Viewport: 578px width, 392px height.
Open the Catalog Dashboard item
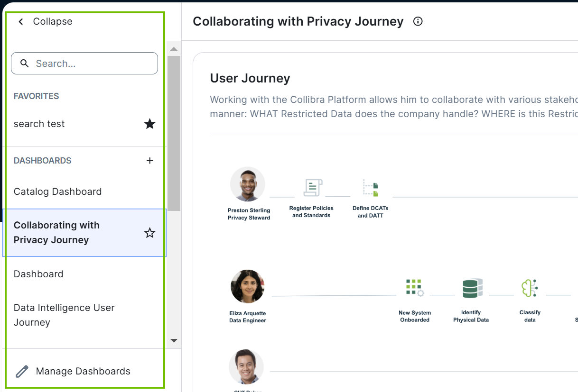pyautogui.click(x=57, y=191)
